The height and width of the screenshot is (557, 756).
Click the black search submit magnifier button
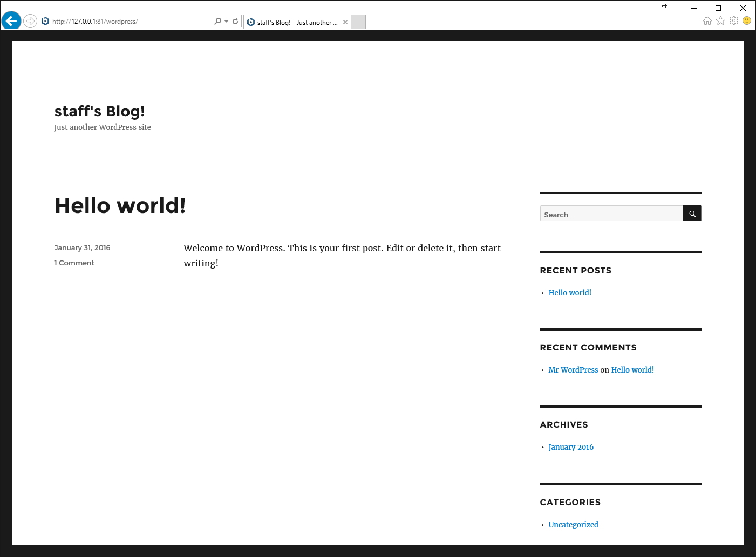[692, 214]
